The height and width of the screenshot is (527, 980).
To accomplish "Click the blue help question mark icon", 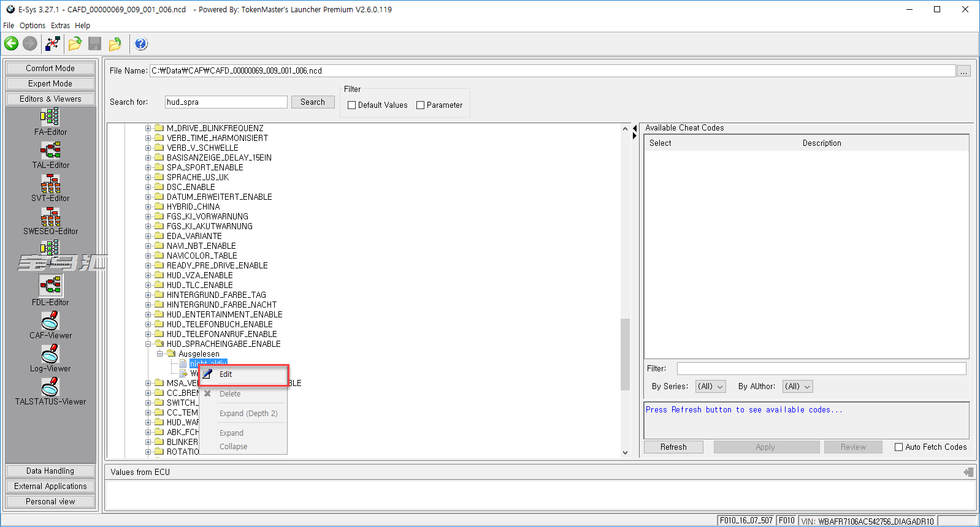I will (x=140, y=44).
